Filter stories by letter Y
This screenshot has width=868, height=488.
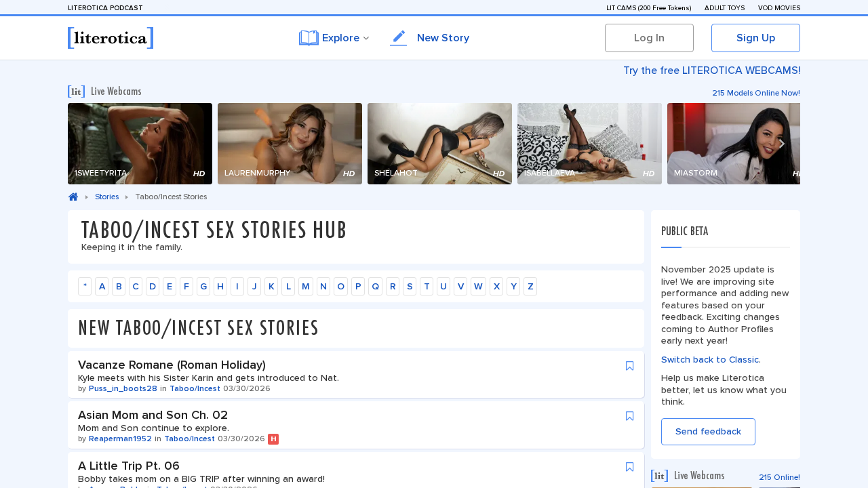pos(513,286)
